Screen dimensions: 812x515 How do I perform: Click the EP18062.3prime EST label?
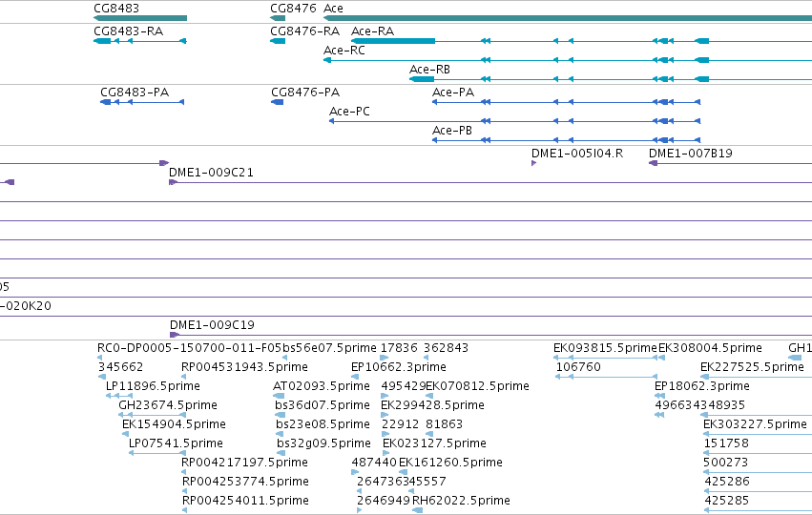click(702, 386)
